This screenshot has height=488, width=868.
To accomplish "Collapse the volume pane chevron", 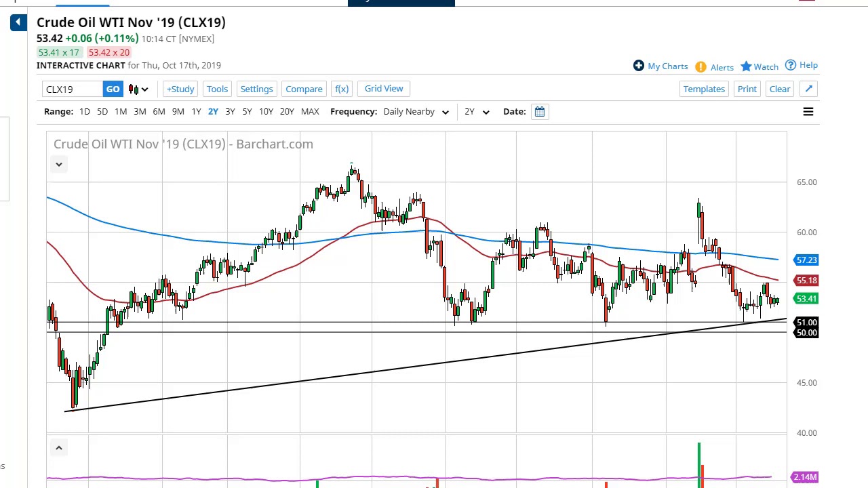I will [x=58, y=448].
